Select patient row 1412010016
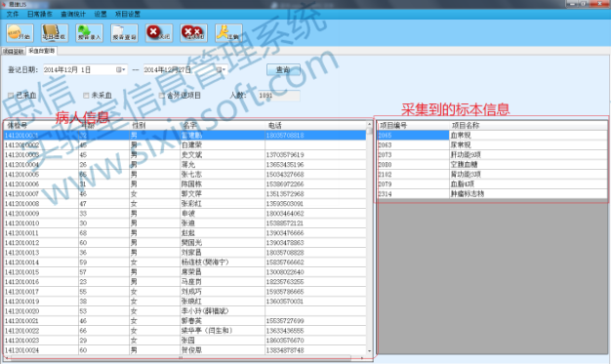The height and width of the screenshot is (364, 612). point(184,282)
